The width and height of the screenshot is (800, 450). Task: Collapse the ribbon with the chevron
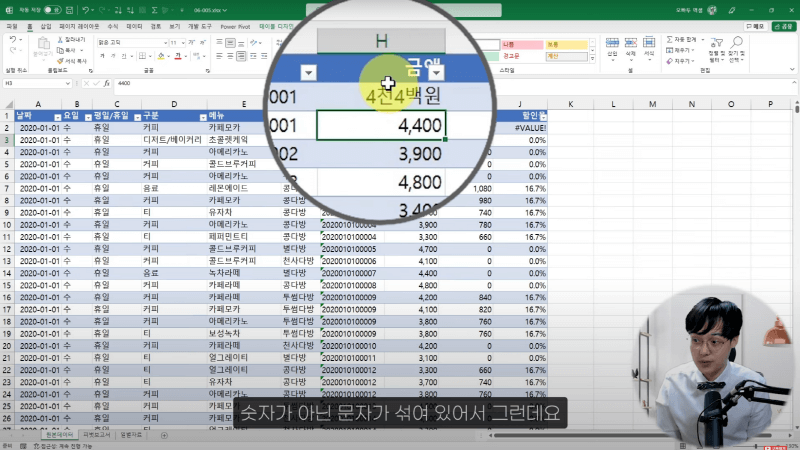click(x=792, y=70)
